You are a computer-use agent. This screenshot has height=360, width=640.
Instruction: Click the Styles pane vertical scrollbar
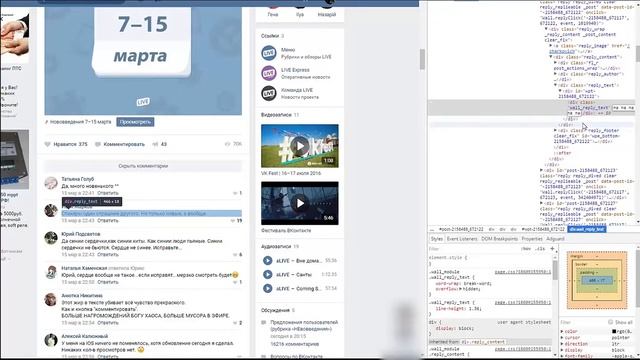click(x=555, y=271)
